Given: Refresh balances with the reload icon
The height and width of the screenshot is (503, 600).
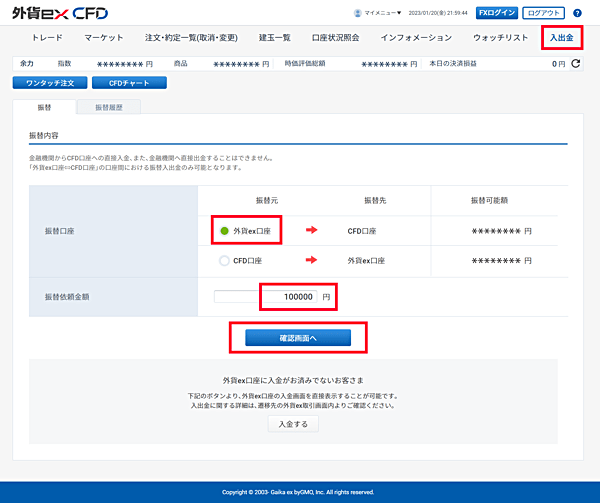Looking at the screenshot, I should (576, 63).
